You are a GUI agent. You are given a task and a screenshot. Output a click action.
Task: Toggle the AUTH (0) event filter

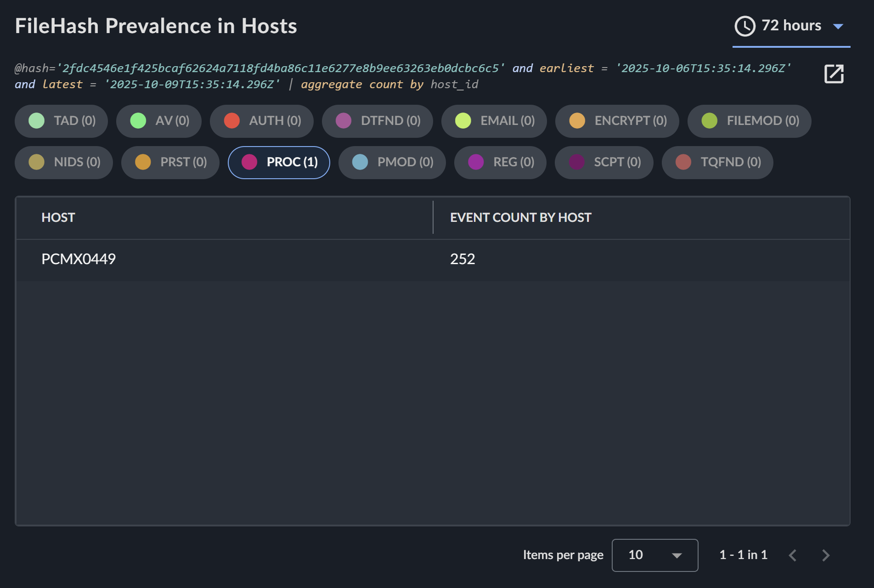click(x=262, y=121)
